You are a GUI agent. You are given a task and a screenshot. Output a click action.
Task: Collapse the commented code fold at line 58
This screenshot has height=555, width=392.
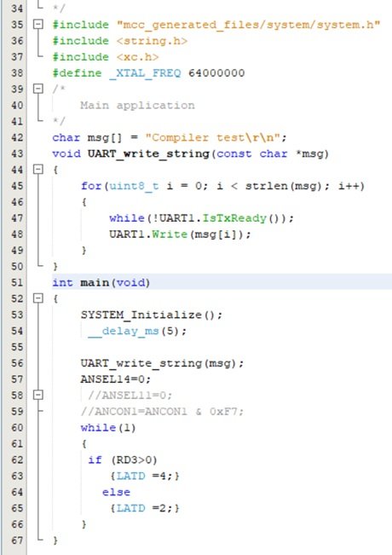pyautogui.click(x=37, y=395)
